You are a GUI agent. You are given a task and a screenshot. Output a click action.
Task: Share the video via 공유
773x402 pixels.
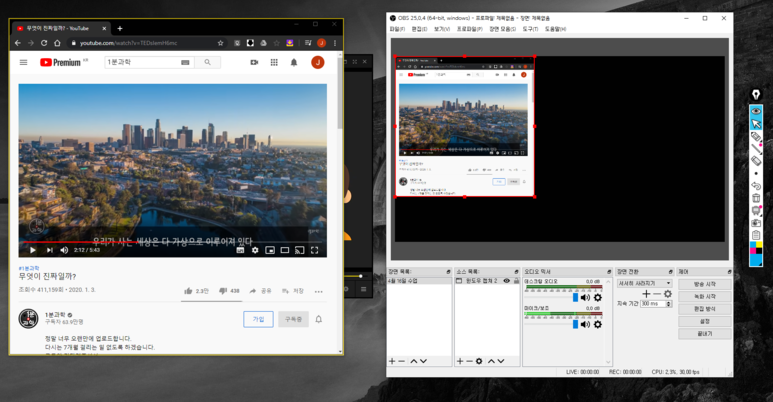(x=260, y=291)
